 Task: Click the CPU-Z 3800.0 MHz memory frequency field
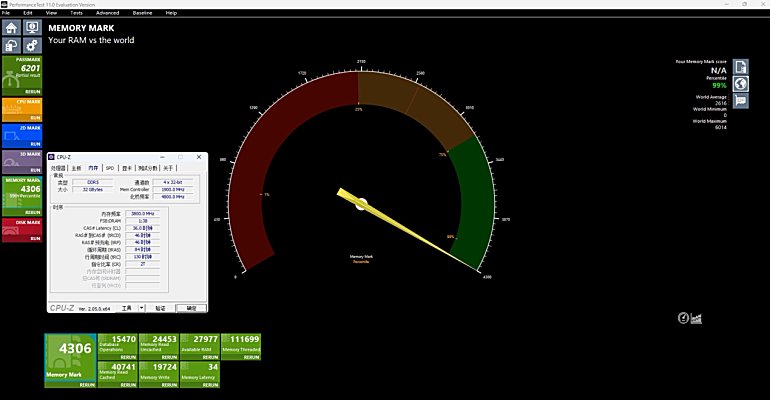[x=143, y=213]
